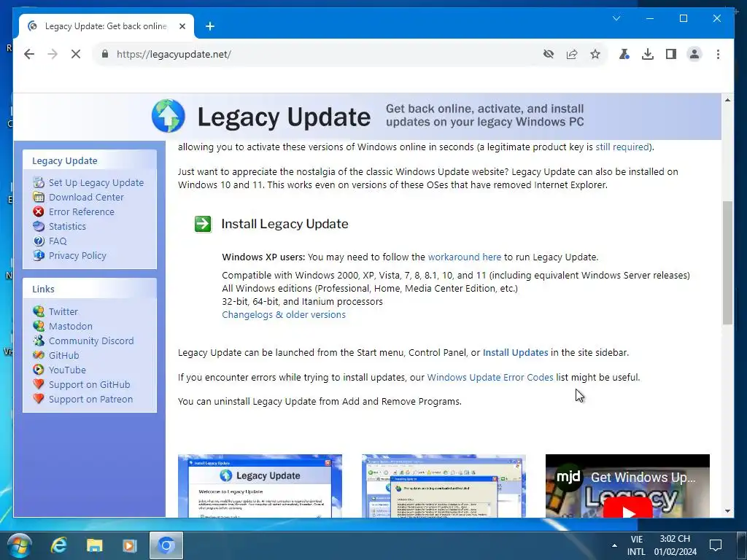
Task: Click the scrollbar up arrow
Action: (727, 100)
